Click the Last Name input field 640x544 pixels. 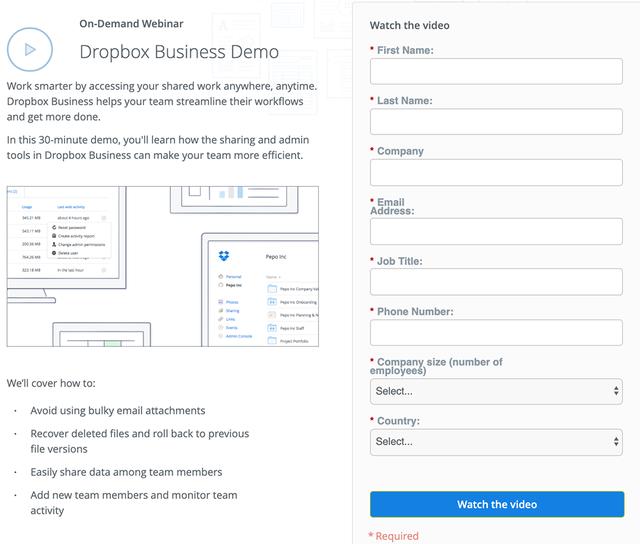tap(496, 122)
